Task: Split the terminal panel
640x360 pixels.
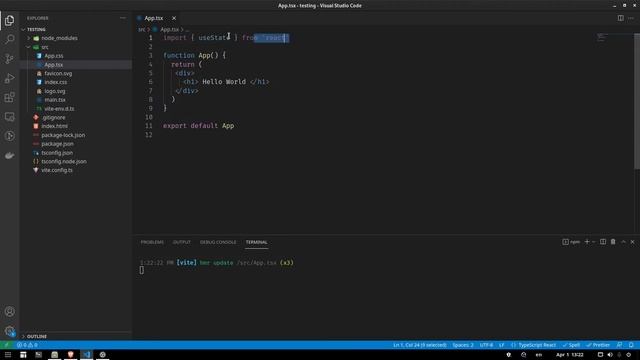Action: click(x=603, y=242)
